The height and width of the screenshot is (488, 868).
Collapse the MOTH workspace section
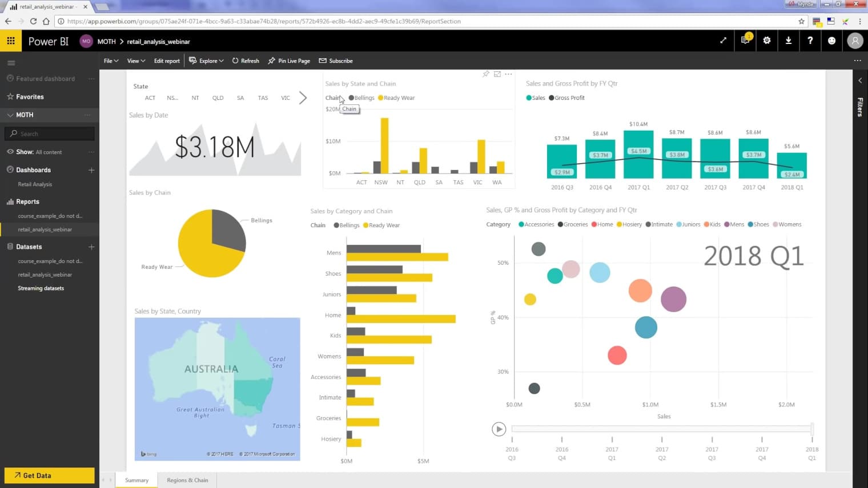pos(10,115)
